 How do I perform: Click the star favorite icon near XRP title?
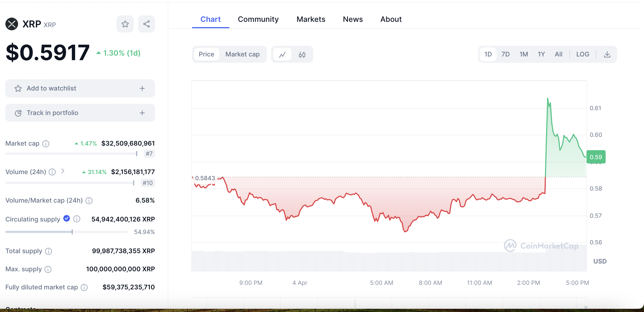click(x=125, y=24)
